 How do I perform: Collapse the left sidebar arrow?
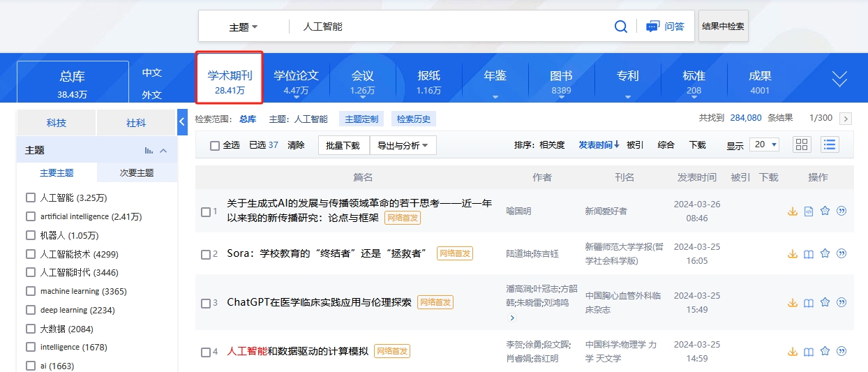pos(183,121)
